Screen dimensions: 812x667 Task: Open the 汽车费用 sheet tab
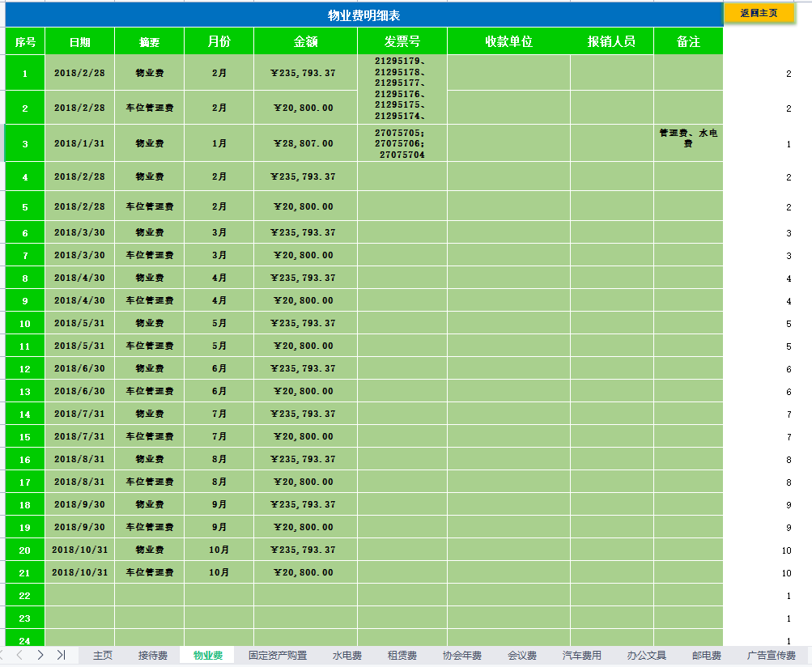582,656
